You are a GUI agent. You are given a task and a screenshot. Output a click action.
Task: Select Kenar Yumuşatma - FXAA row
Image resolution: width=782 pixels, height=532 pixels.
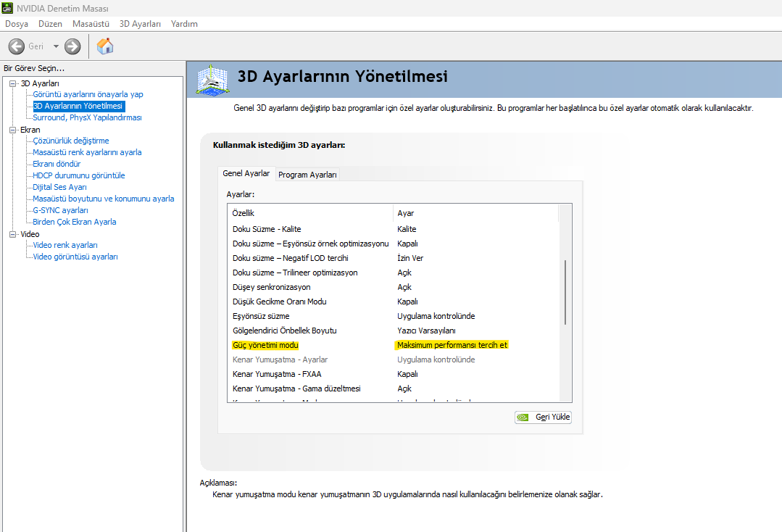pos(393,374)
